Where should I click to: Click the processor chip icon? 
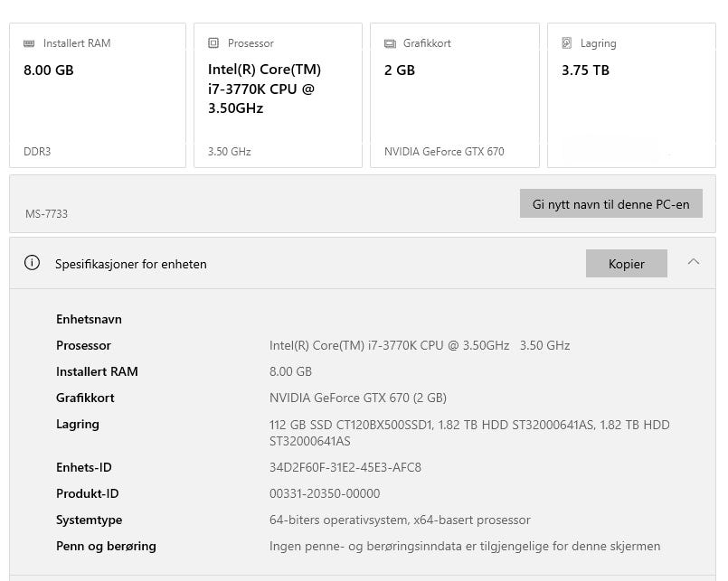(x=213, y=43)
